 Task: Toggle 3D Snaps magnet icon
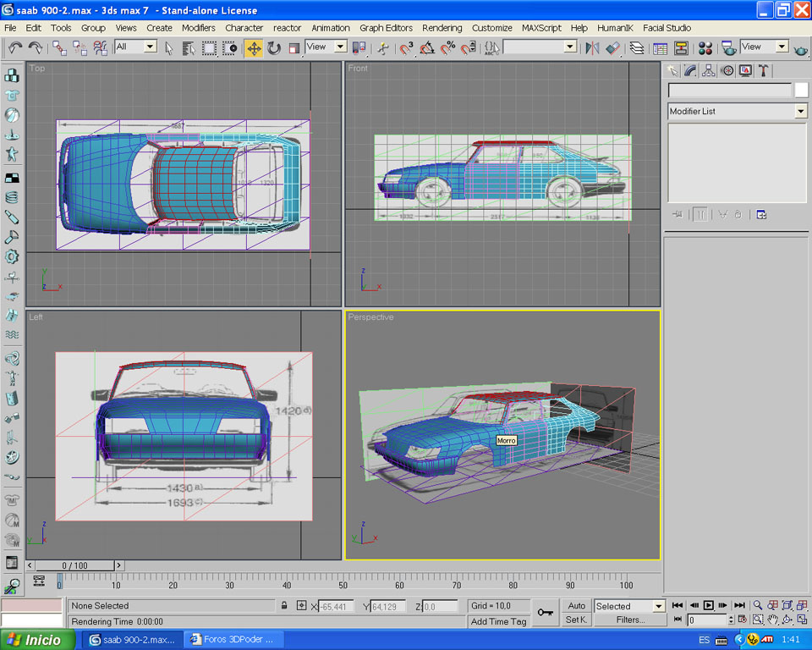point(406,48)
